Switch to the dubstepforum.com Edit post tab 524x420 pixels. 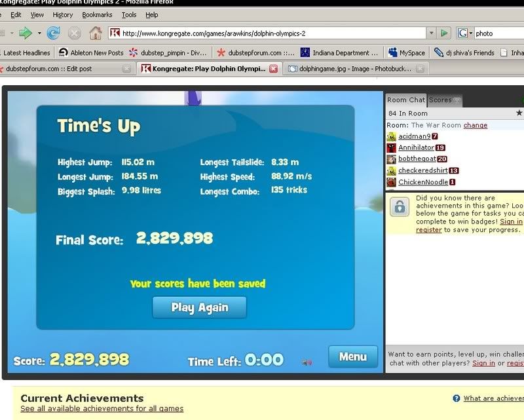pos(66,69)
